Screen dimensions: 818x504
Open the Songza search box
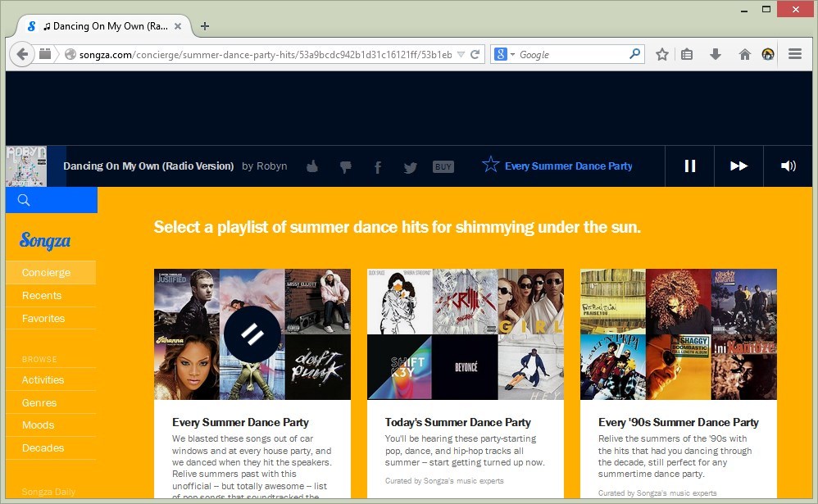pos(52,200)
